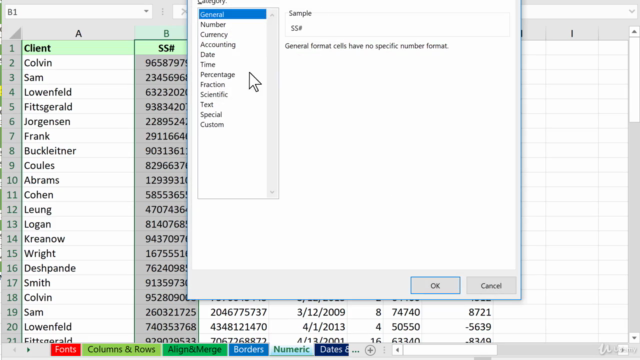Pick the Date category

pyautogui.click(x=207, y=55)
